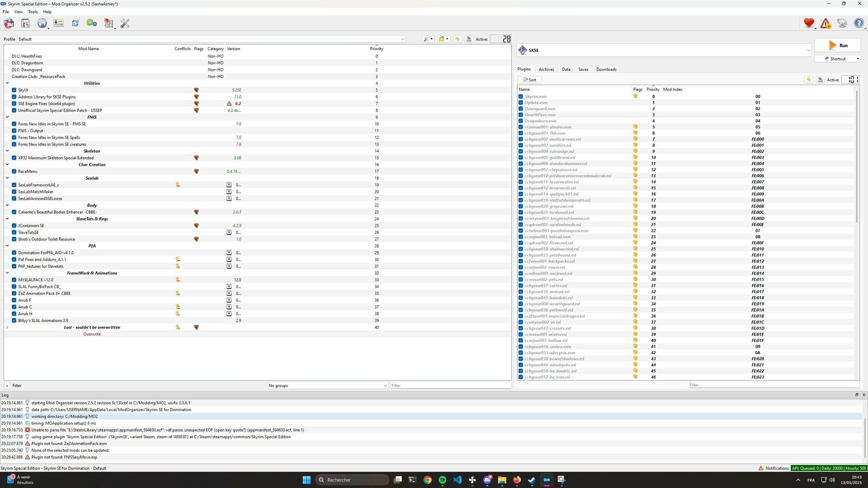Expand the mod list Filter panel arrow
This screenshot has height=488, width=868.
tap(7, 385)
